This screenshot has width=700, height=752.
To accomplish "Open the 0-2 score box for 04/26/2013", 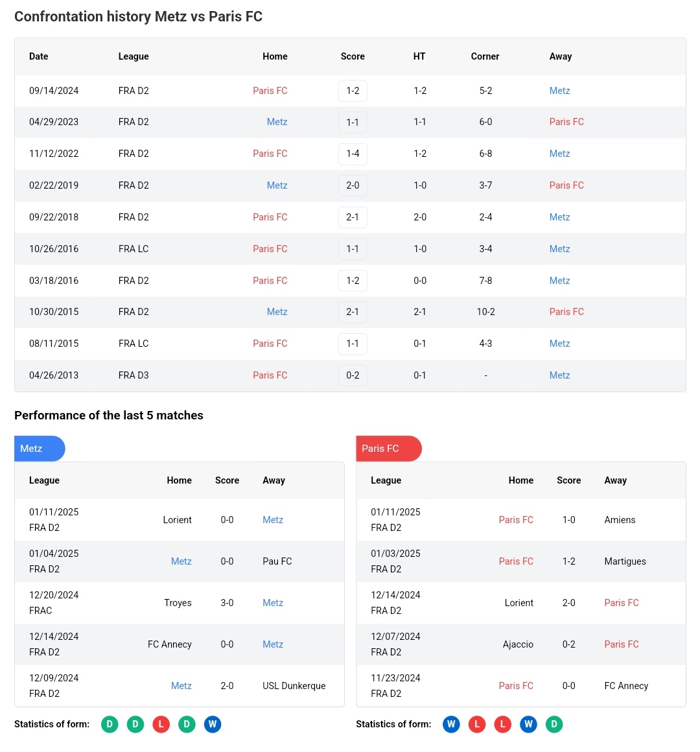I will pyautogui.click(x=353, y=375).
